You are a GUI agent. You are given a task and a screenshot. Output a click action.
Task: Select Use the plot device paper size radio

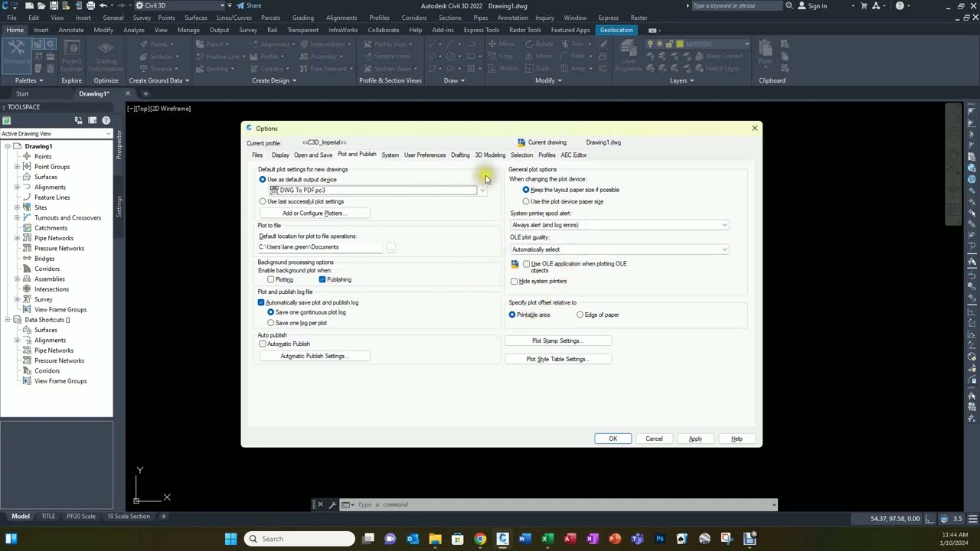coord(526,202)
